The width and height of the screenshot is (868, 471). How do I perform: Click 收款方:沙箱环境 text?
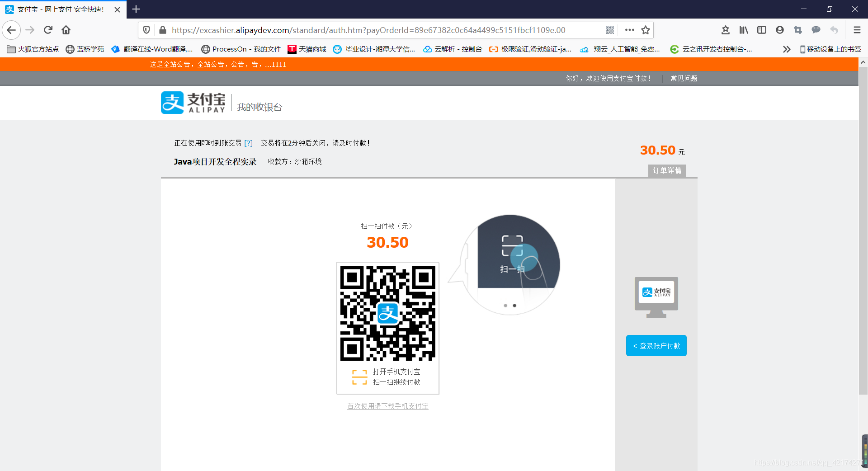point(295,161)
